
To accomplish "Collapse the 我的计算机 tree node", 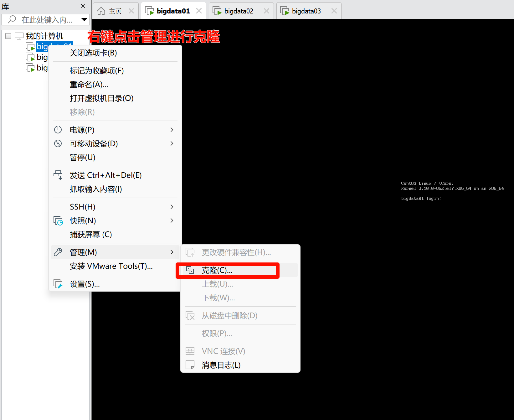I will pyautogui.click(x=8, y=36).
